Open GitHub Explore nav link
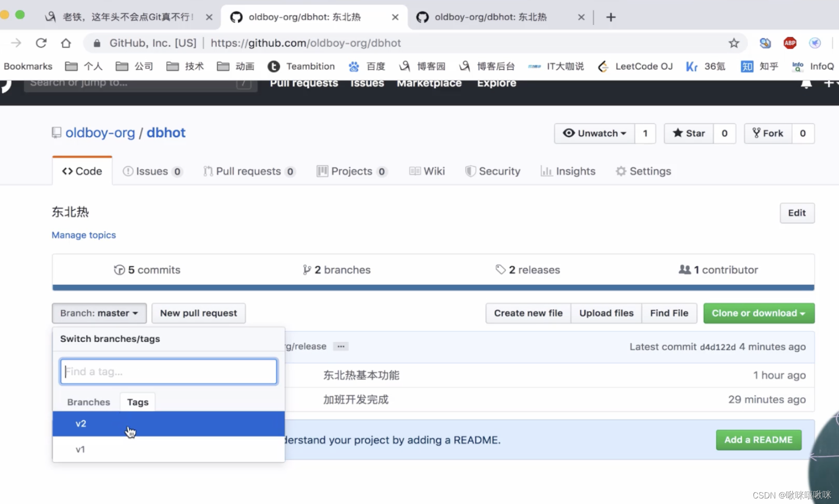Image resolution: width=839 pixels, height=504 pixels. 497,83
